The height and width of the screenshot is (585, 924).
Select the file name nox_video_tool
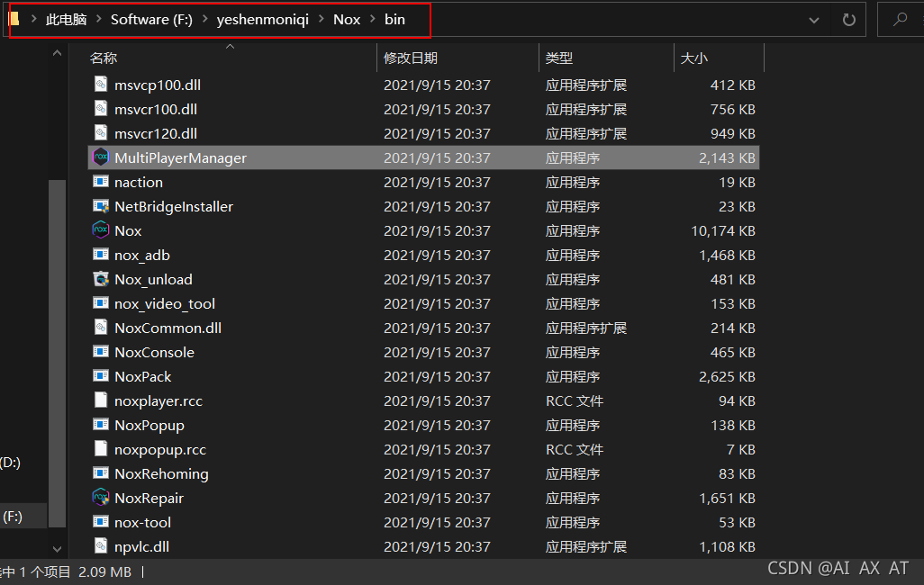pos(165,304)
